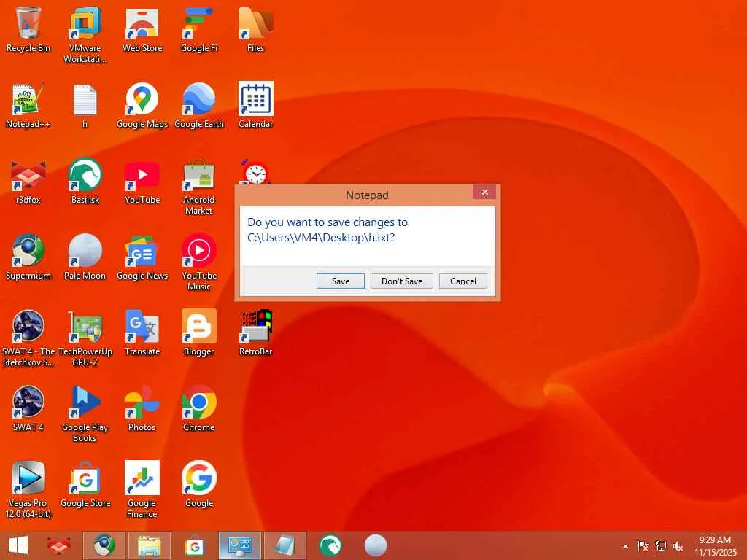Switch to Notepad on the taskbar

(x=285, y=545)
